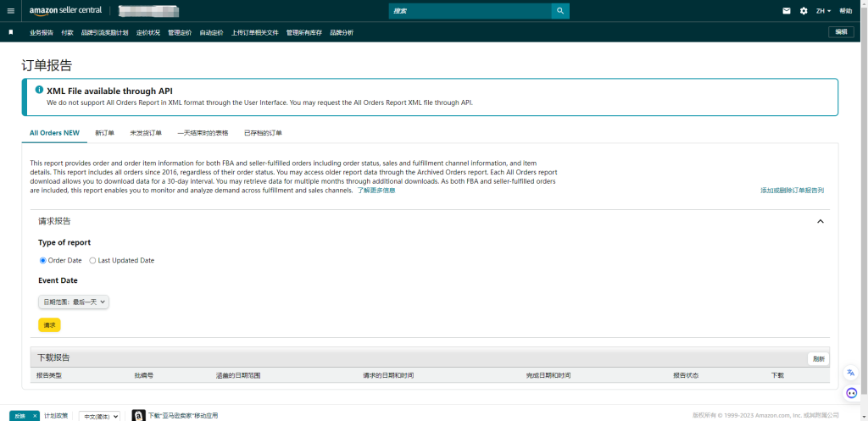Open the 中文(简体) footer language selector
This screenshot has width=868, height=421.
click(99, 417)
